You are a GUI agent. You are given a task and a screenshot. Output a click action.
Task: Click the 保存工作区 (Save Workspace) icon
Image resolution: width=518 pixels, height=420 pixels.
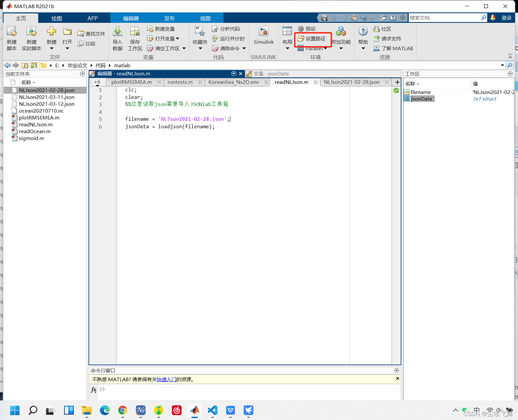coord(135,32)
